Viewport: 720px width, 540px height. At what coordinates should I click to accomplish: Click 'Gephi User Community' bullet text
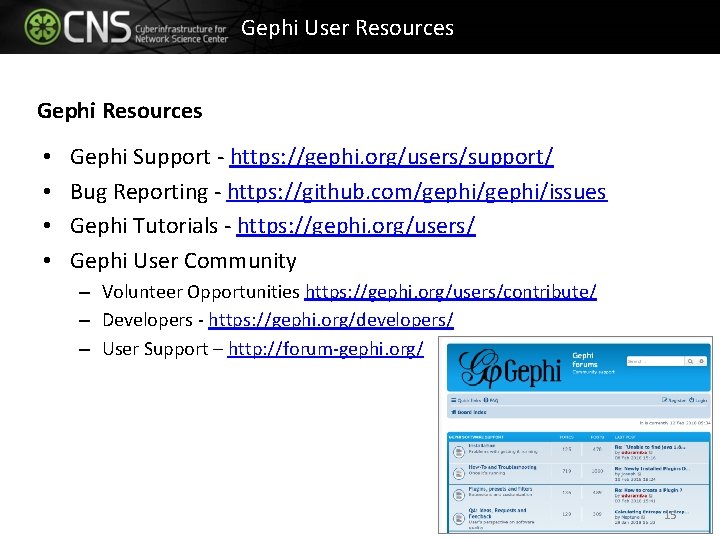click(183, 261)
